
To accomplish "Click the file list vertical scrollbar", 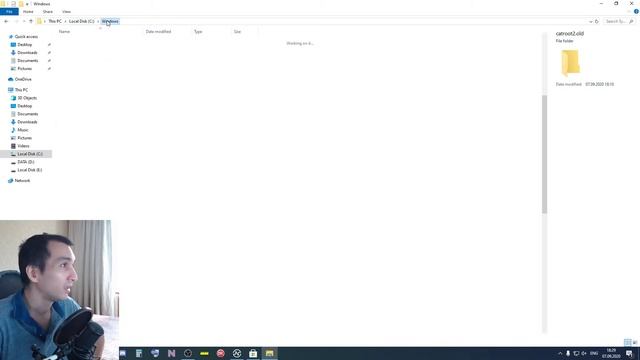I will pos(544,154).
